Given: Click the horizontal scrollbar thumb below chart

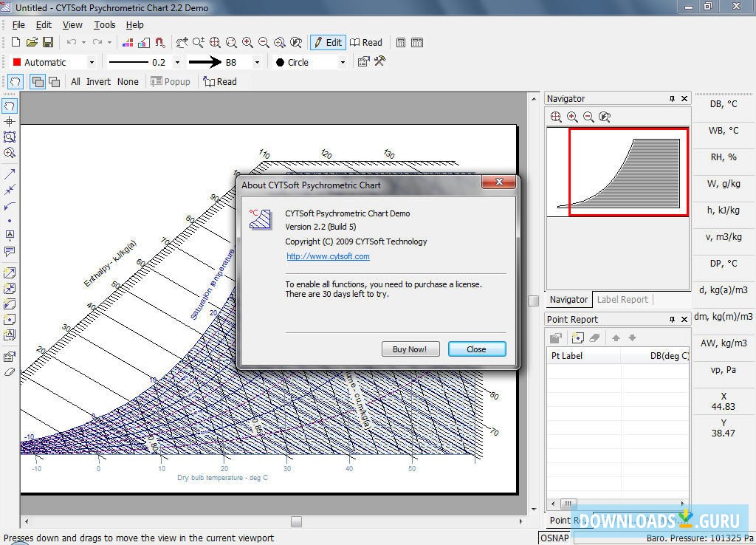Looking at the screenshot, I should pos(296,521).
